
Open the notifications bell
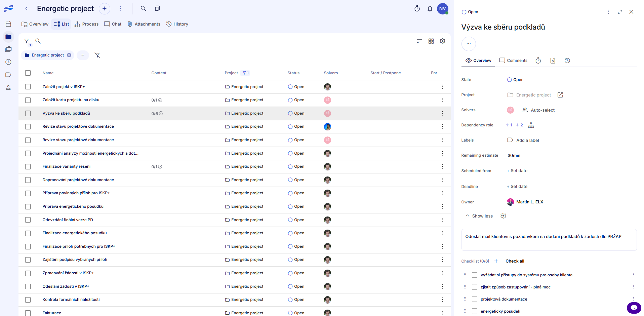click(430, 9)
